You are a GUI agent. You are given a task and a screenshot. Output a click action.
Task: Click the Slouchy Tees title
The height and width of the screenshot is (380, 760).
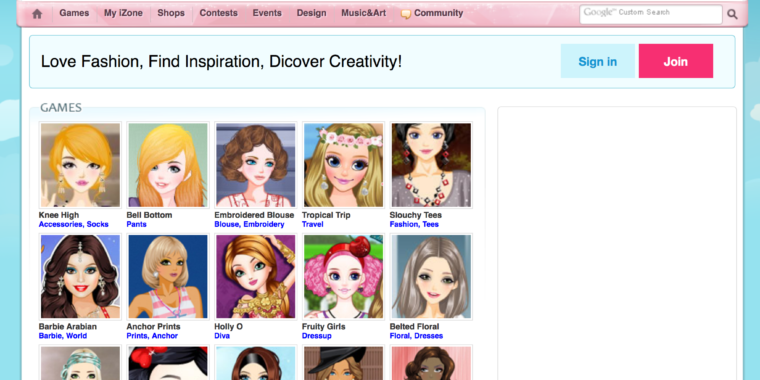click(415, 215)
